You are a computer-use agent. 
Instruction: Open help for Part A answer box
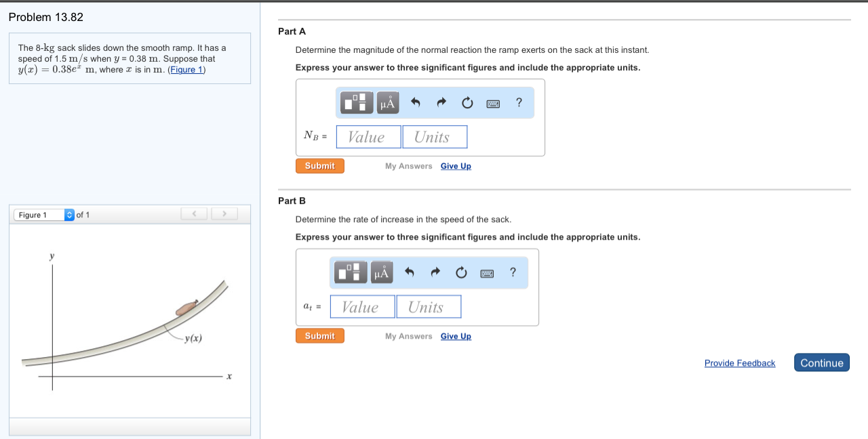(x=519, y=103)
